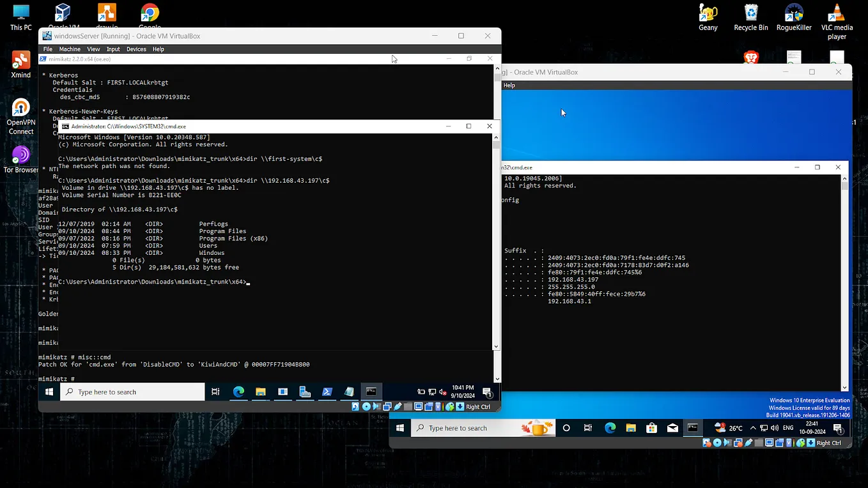The image size is (868, 488).
Task: Launch RogueKiller from the desktop
Action: [794, 17]
